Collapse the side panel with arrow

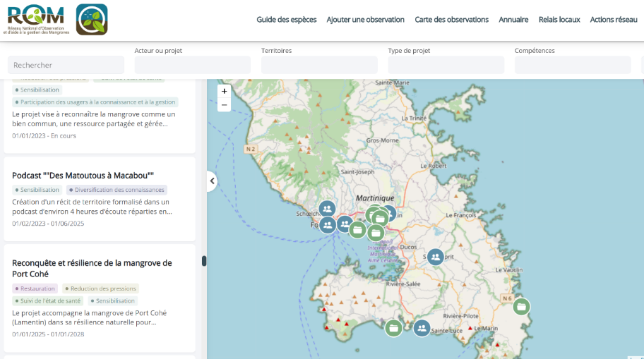pos(212,181)
